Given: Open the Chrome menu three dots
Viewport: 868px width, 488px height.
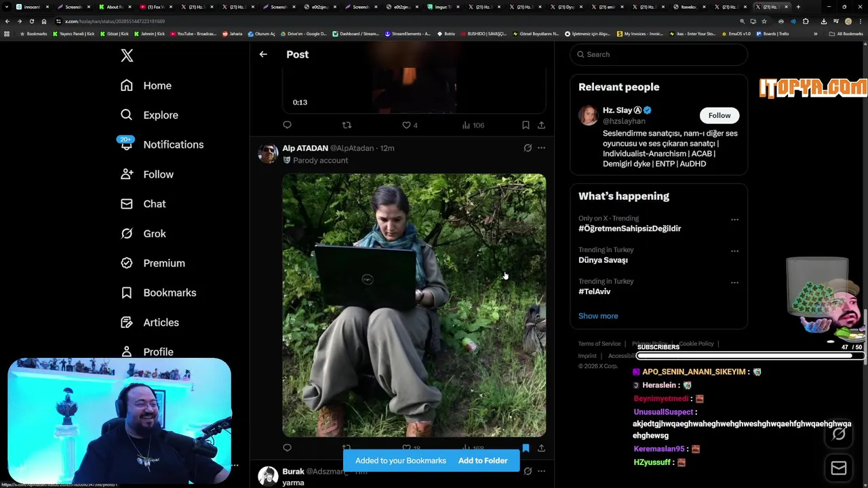Looking at the screenshot, I should pos(860,21).
